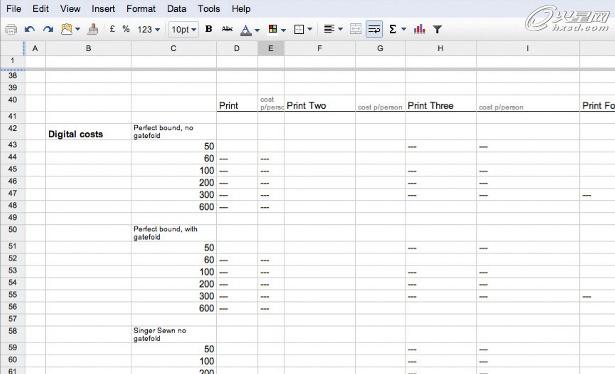Click the 'Print' header cell in column D
Image resolution: width=615 pixels, height=374 pixels.
pos(237,103)
